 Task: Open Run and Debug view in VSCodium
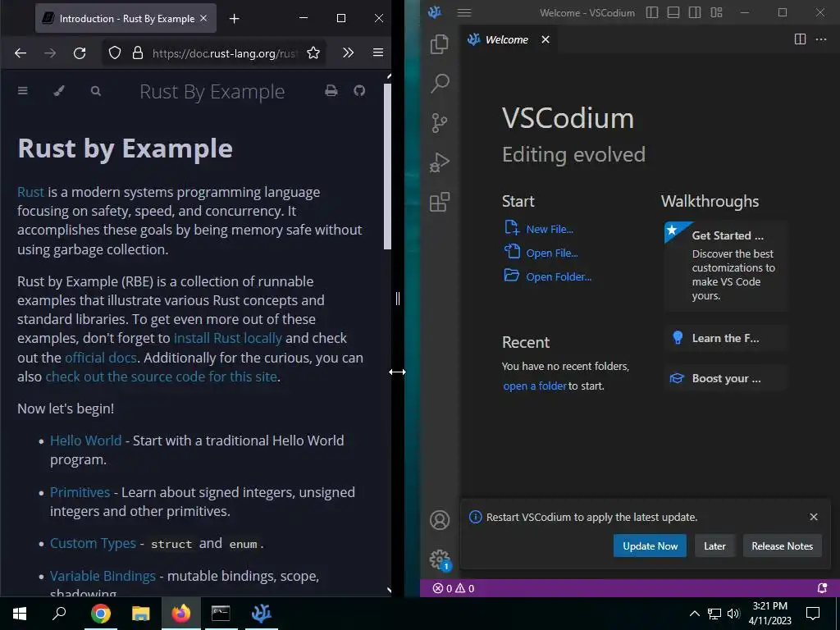440,162
